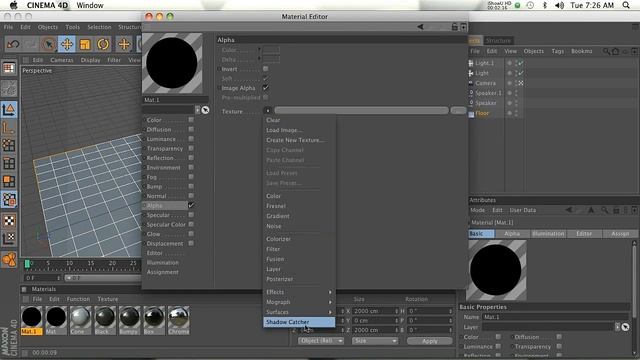The image size is (640, 360).
Task: Switch to Alpha tab in Attributes
Action: 512,233
